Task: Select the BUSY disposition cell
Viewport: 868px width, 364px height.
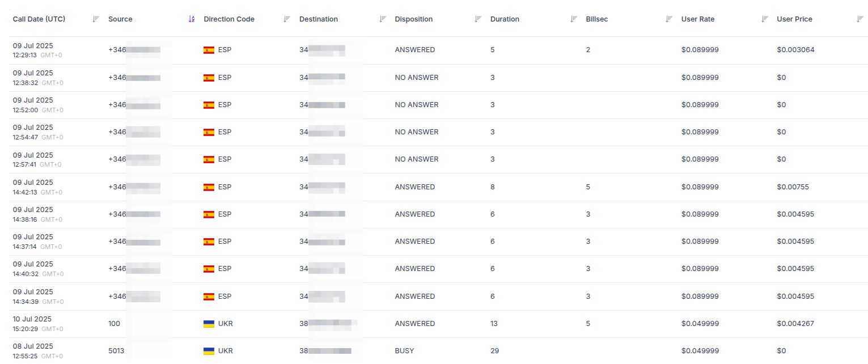Action: pos(404,351)
